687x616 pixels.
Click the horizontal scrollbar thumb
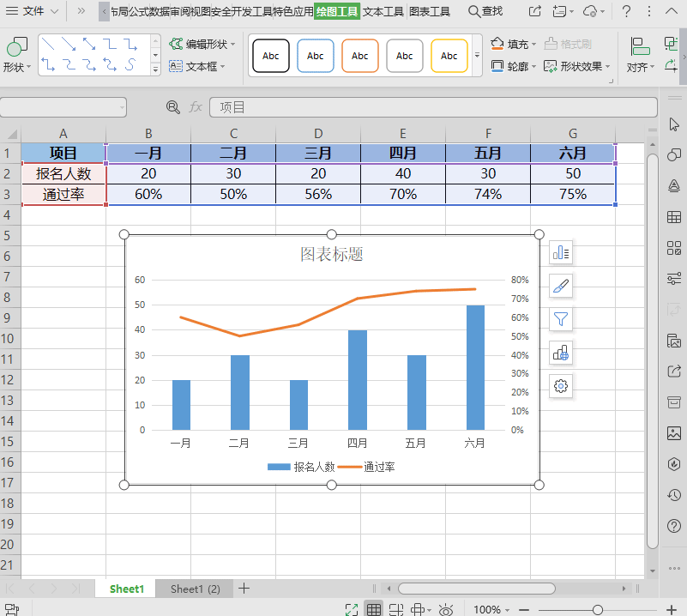click(x=477, y=589)
